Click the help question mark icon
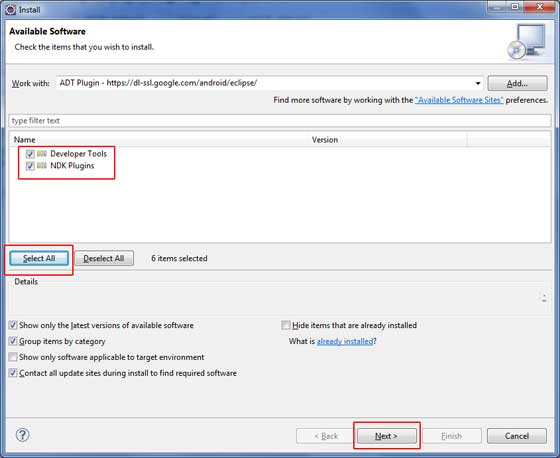The image size is (560, 458). tap(22, 435)
